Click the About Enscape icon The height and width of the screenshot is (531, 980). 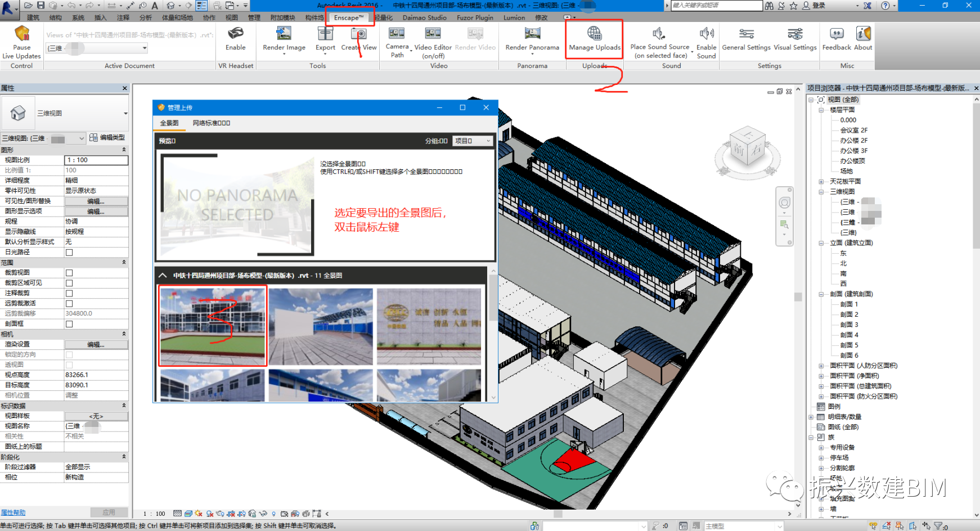864,33
